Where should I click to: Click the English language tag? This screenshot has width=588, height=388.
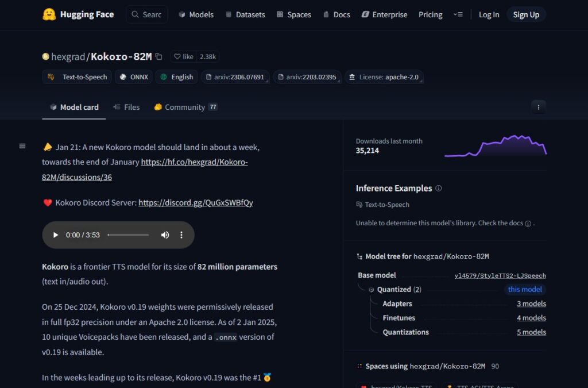[177, 77]
